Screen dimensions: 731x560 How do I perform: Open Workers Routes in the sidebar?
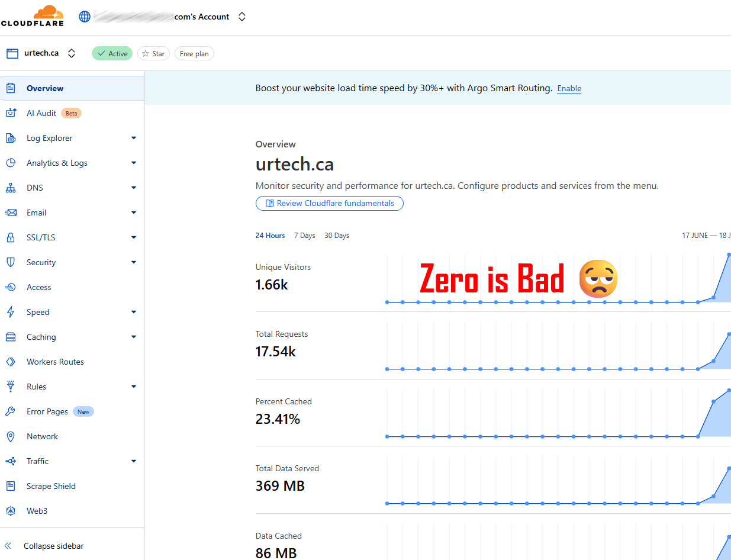(x=55, y=362)
